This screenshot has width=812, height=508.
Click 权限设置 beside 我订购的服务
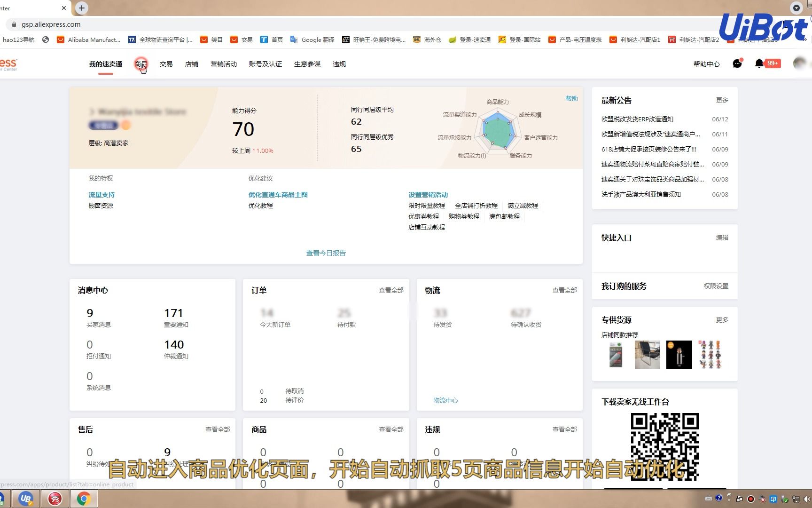(x=716, y=286)
